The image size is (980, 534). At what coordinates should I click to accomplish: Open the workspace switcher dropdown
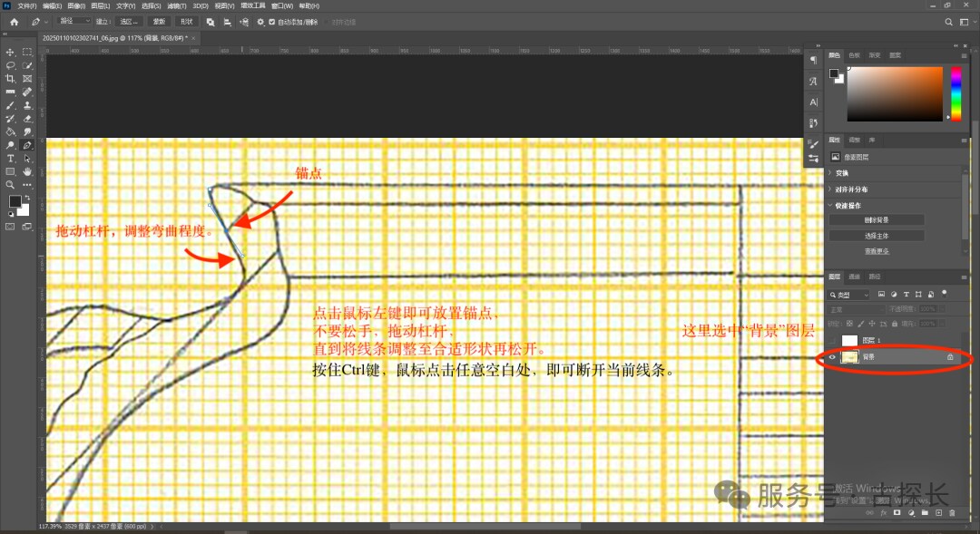[x=966, y=22]
